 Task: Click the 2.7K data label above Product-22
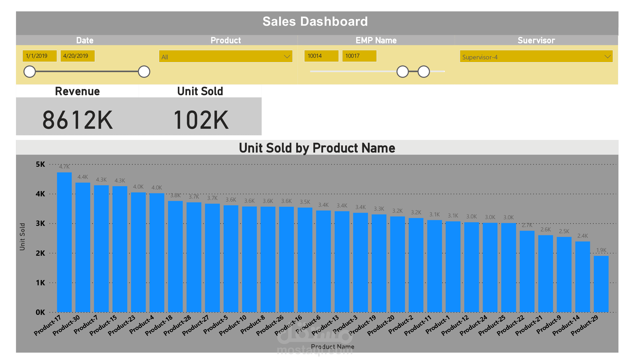527,225
